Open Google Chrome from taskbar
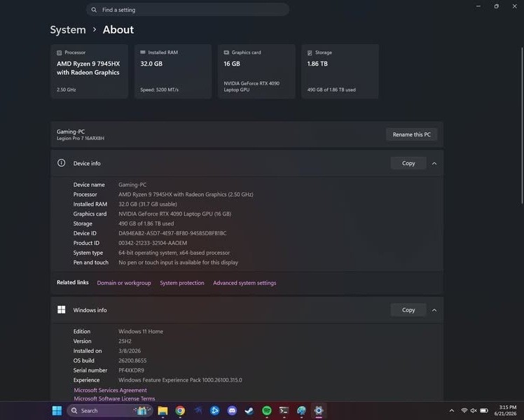The height and width of the screenshot is (420, 524). pos(180,411)
